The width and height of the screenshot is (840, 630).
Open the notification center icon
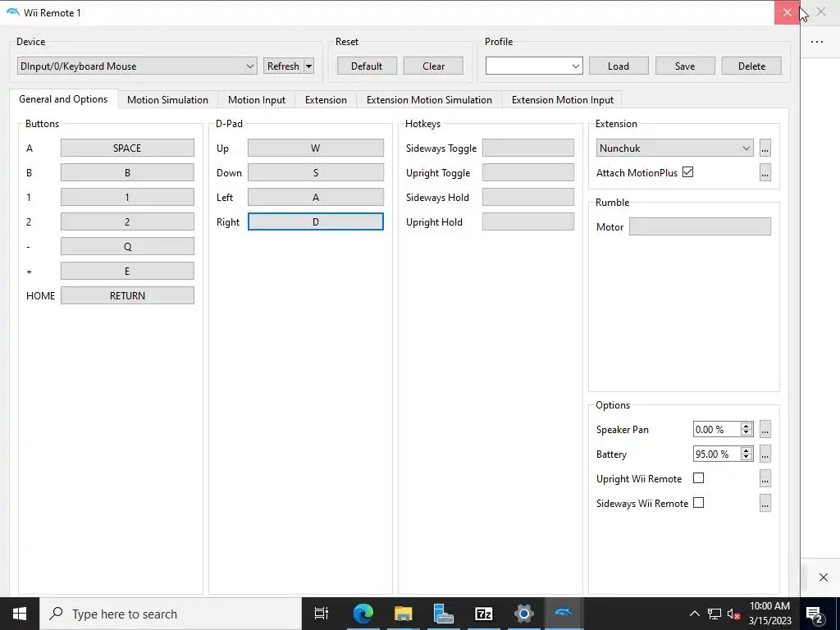[x=815, y=614]
